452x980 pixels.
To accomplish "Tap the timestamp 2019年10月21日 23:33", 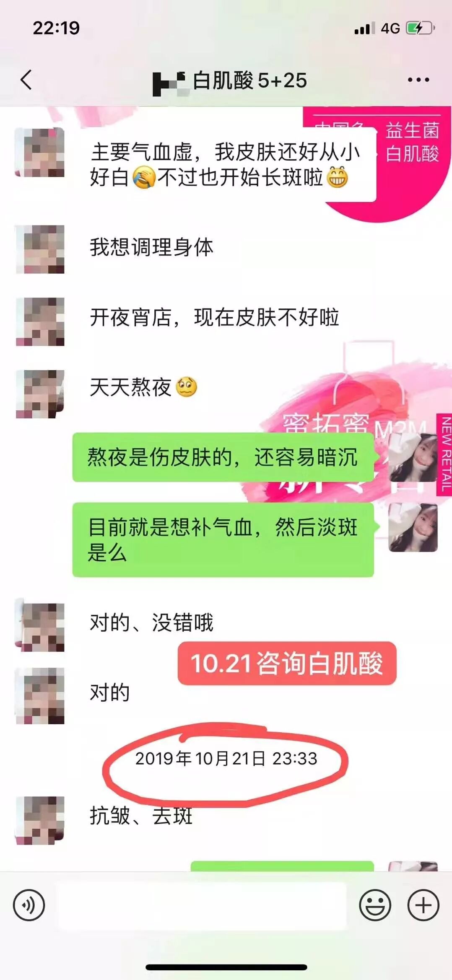I will click(226, 759).
